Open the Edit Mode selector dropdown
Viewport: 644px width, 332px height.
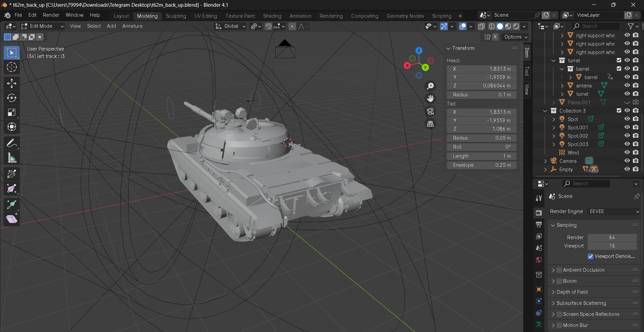[x=42, y=26]
